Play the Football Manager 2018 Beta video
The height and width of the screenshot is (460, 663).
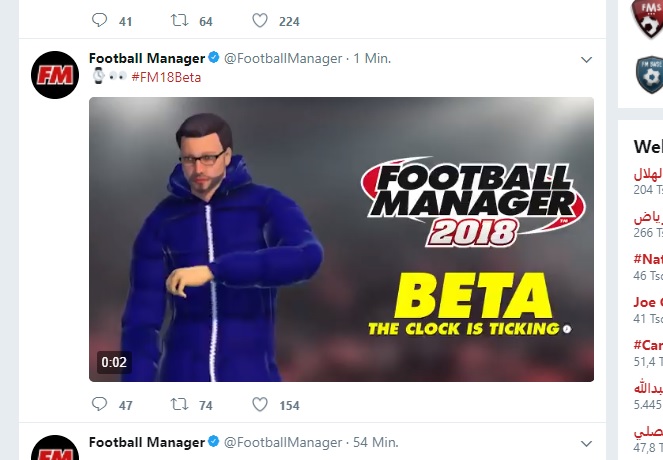coord(341,239)
